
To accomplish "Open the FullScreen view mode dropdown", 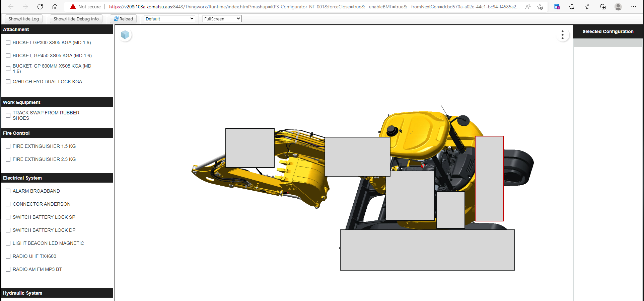I will 222,18.
